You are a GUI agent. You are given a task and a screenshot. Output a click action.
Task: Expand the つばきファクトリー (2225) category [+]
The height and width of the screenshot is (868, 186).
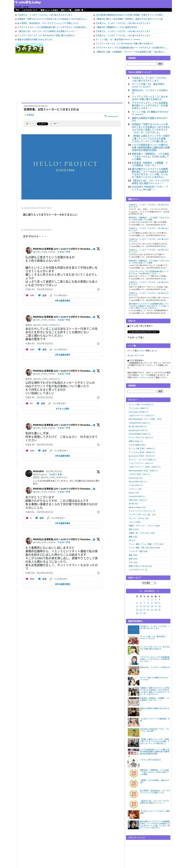153,415
